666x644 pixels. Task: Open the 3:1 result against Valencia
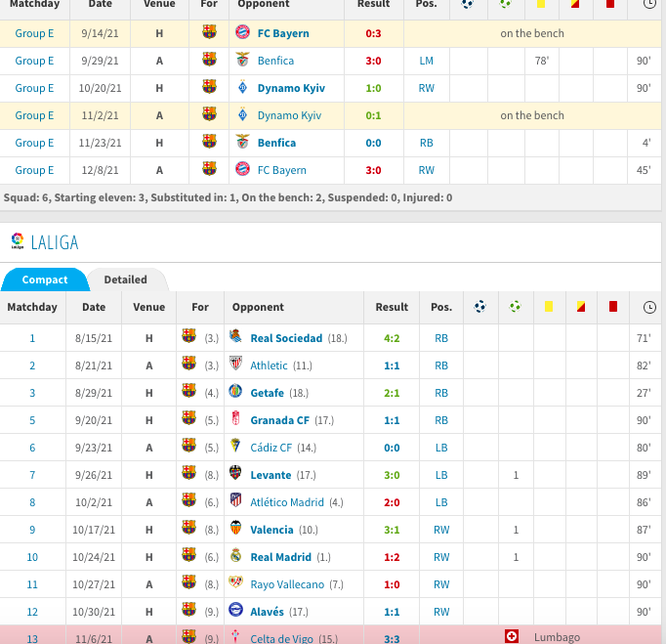[392, 530]
